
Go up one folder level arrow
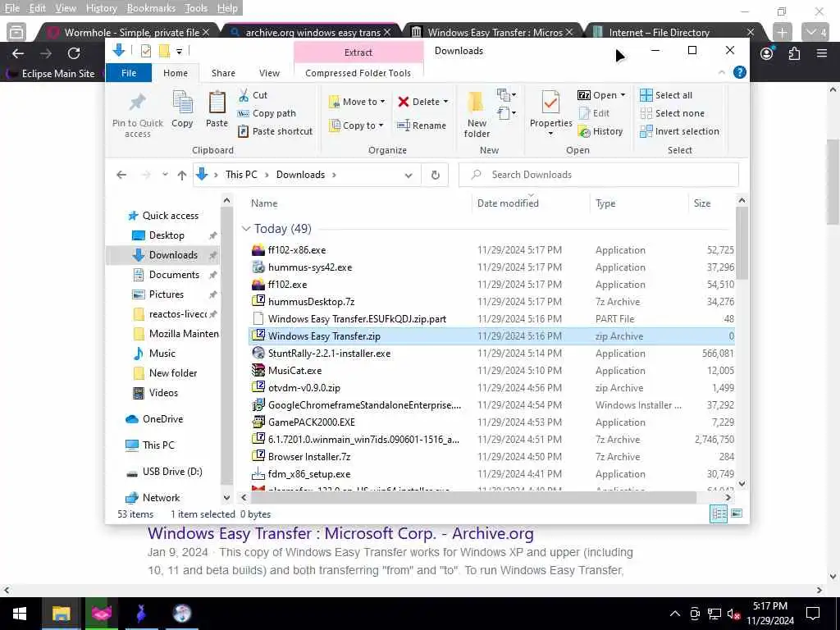(181, 175)
